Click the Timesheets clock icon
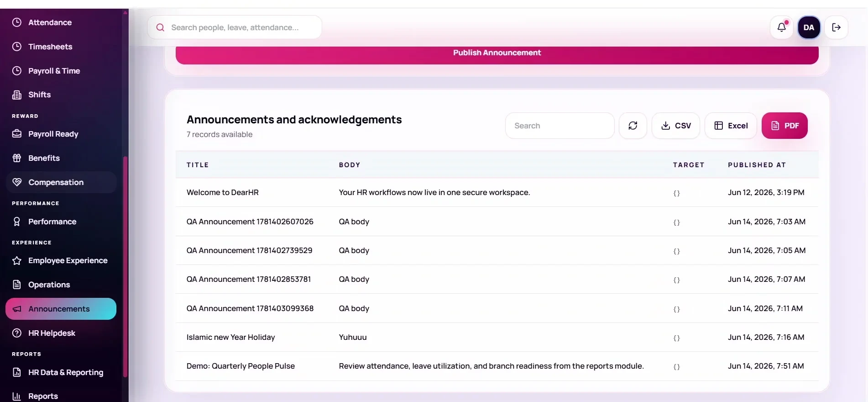868x402 pixels. [x=17, y=47]
